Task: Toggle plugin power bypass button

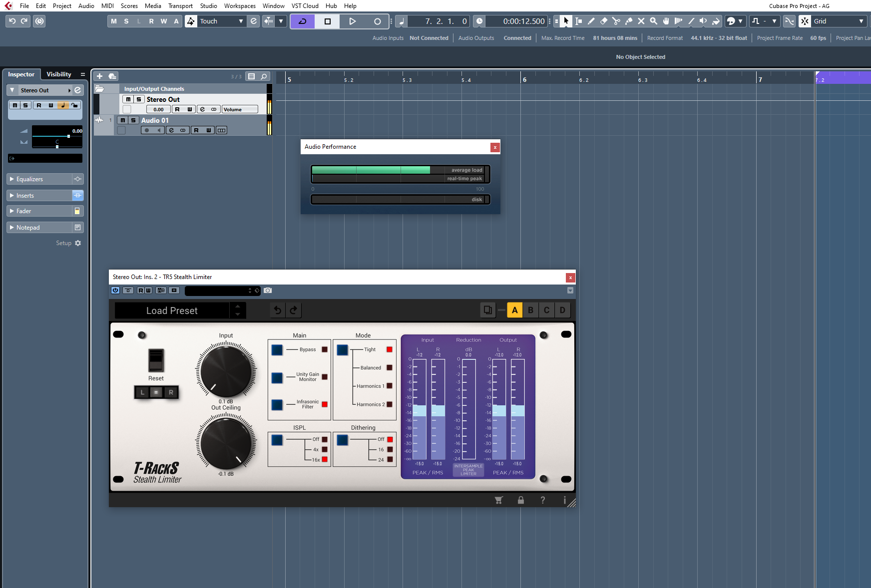Action: (x=115, y=290)
